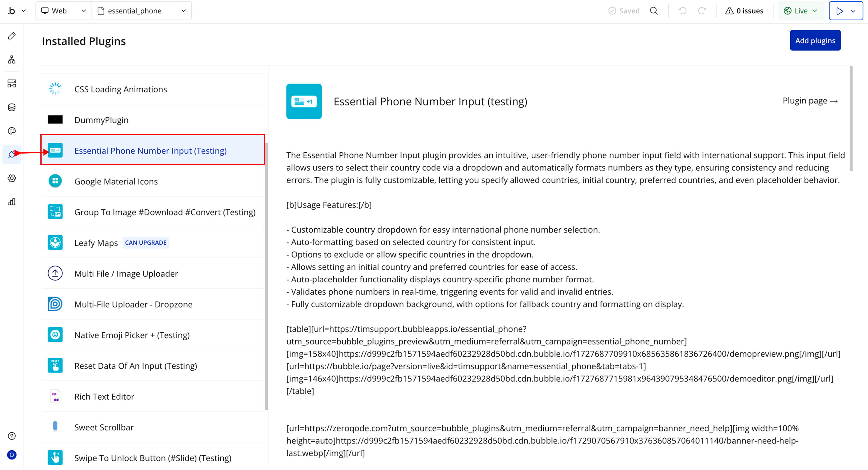Open the help question mark icon
The width and height of the screenshot is (868, 470).
click(x=12, y=436)
